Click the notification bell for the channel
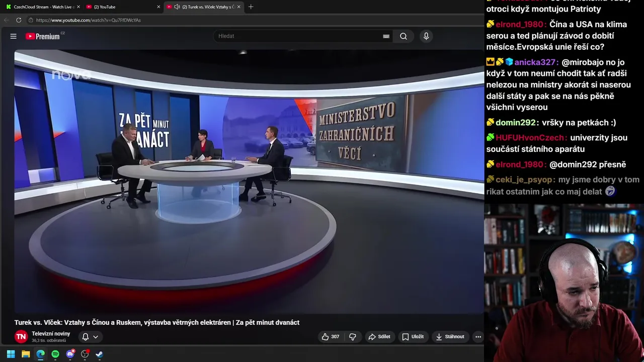 click(x=86, y=337)
